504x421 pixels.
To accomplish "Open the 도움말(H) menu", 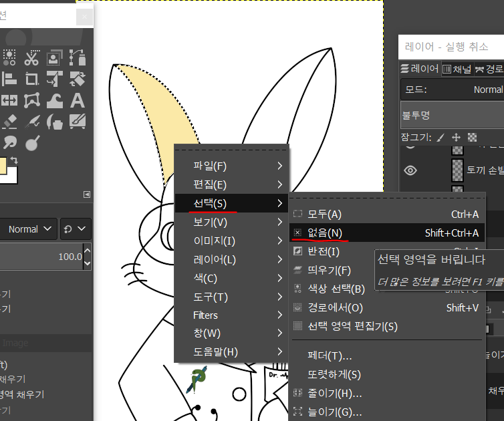I will (231, 352).
